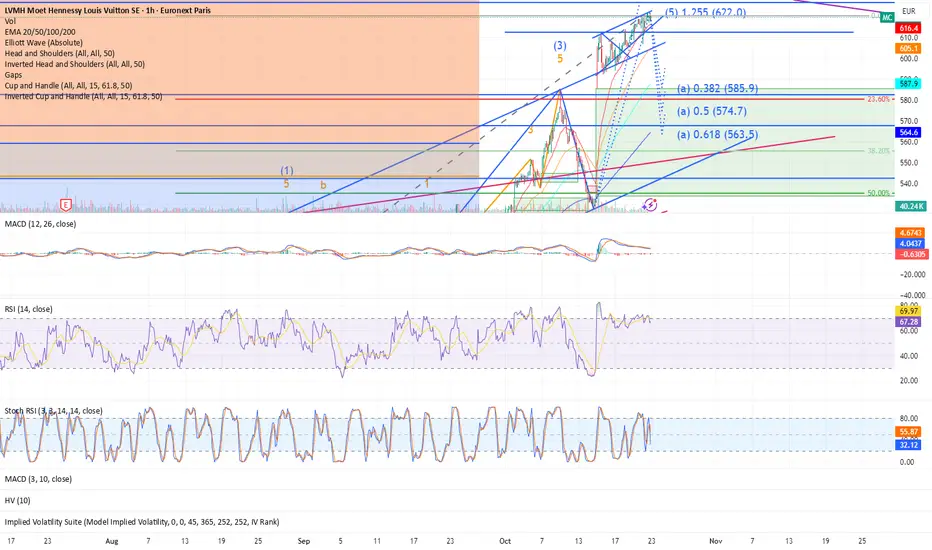932x550 pixels.
Task: Expand the Implied Volatility Suite pane
Action: (142, 521)
